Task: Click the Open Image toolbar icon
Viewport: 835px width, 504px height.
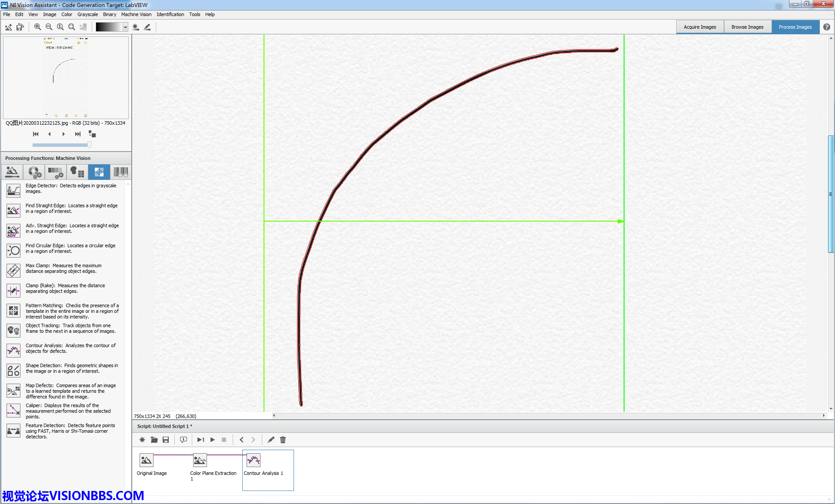Action: 9,27
